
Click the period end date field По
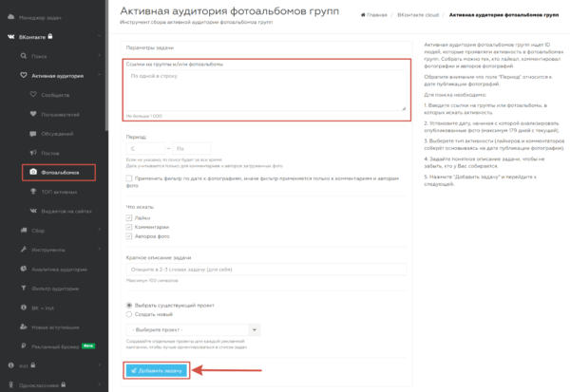coord(191,149)
